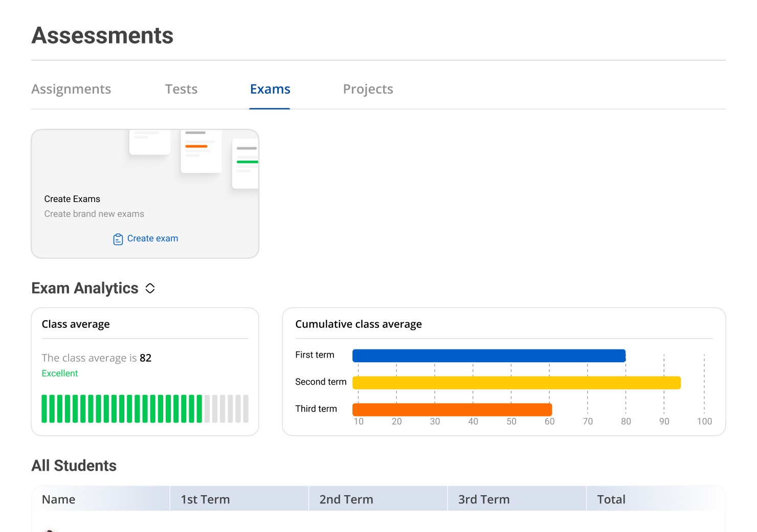
Task: Select the Exams tab
Action: (270, 89)
